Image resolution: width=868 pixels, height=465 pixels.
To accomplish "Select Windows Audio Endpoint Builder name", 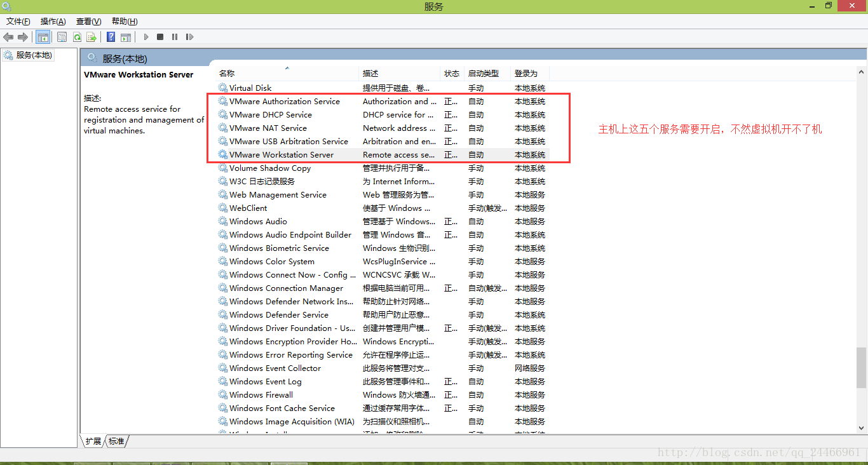I will point(290,234).
